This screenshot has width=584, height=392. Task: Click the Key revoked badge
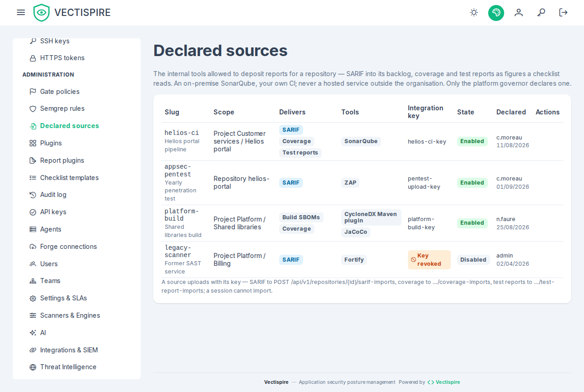(x=429, y=260)
